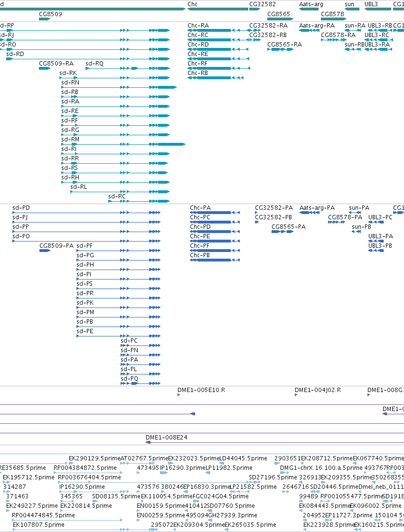This screenshot has width=404, height=532.
Task: Click the sd-PE protein label
Action: click(85, 331)
